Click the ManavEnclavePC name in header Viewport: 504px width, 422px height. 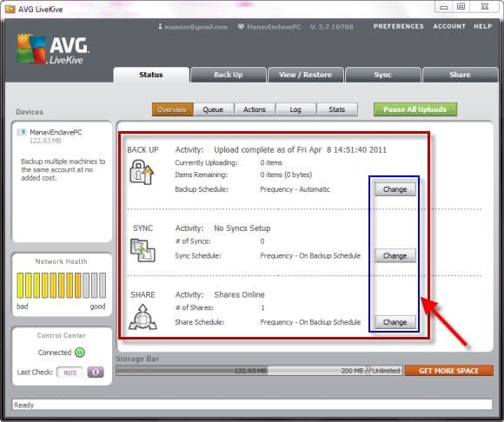274,27
